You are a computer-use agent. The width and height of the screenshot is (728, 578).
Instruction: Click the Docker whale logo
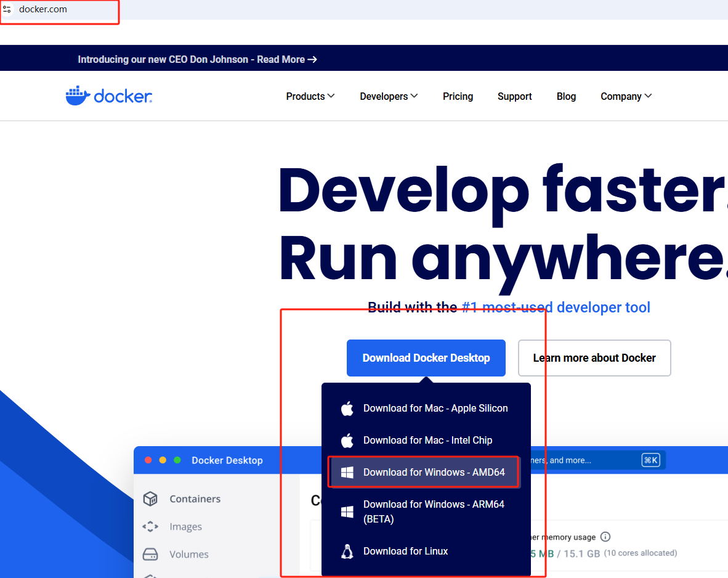[108, 96]
